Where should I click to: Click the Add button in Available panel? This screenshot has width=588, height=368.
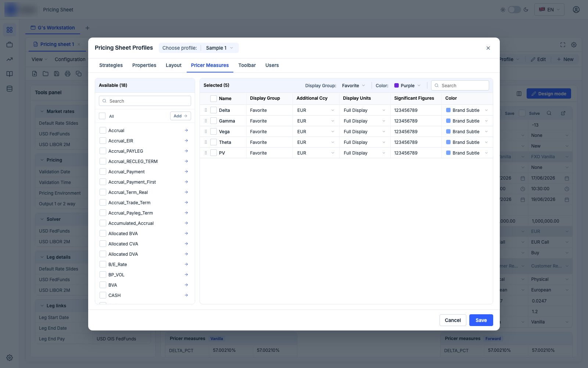(180, 116)
